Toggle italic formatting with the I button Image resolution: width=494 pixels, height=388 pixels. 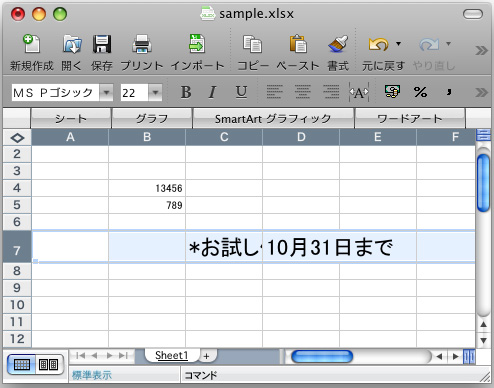pos(212,92)
